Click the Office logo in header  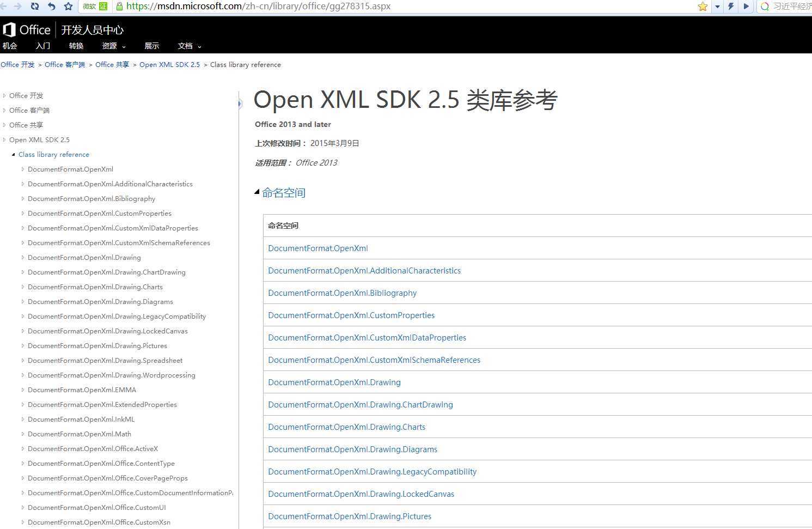[x=27, y=29]
